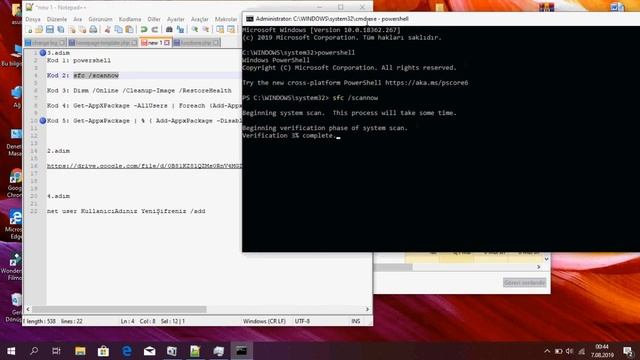Click the horizontal scrollbar thumb in Notepad++
The height and width of the screenshot is (360, 640).
tap(119, 309)
